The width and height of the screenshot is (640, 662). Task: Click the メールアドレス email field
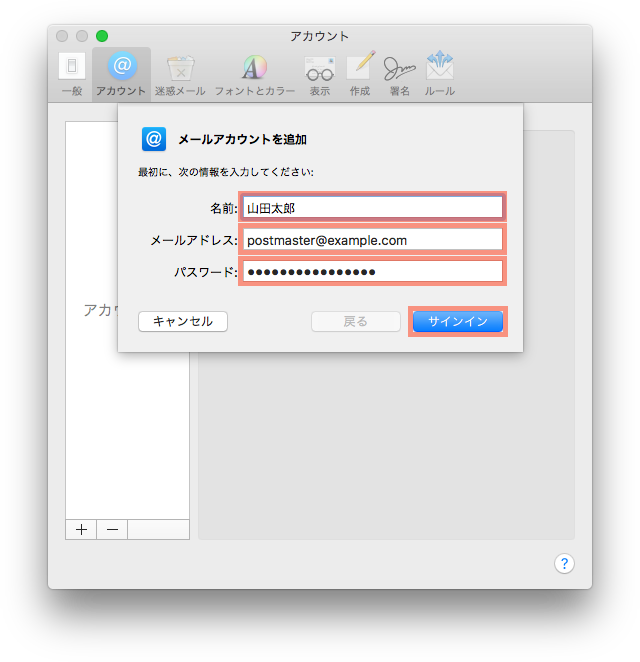[372, 240]
